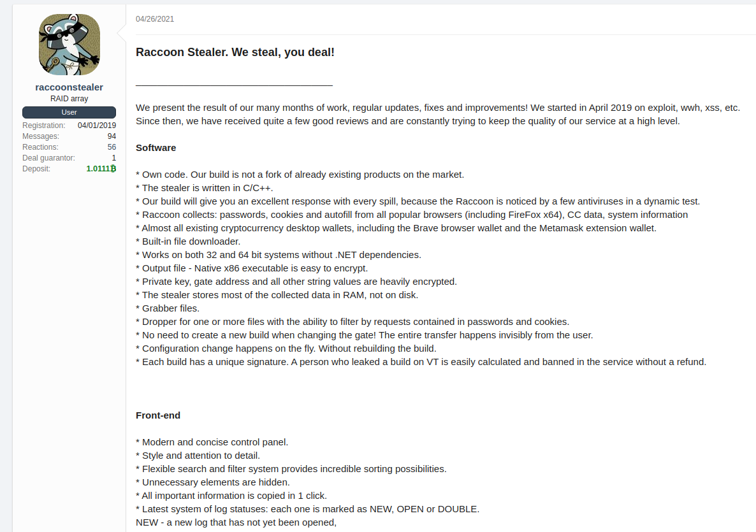Click the bold Front-end section heading
The width and height of the screenshot is (756, 532).
pyautogui.click(x=158, y=415)
